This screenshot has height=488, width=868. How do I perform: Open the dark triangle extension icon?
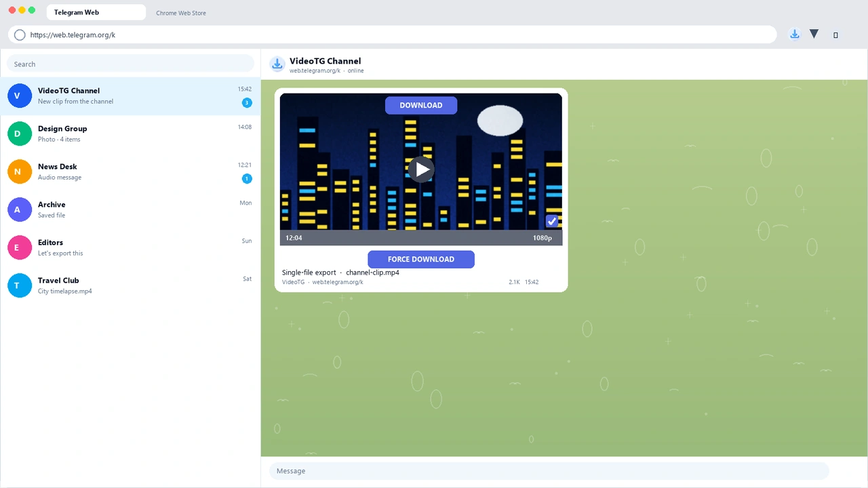click(x=814, y=34)
